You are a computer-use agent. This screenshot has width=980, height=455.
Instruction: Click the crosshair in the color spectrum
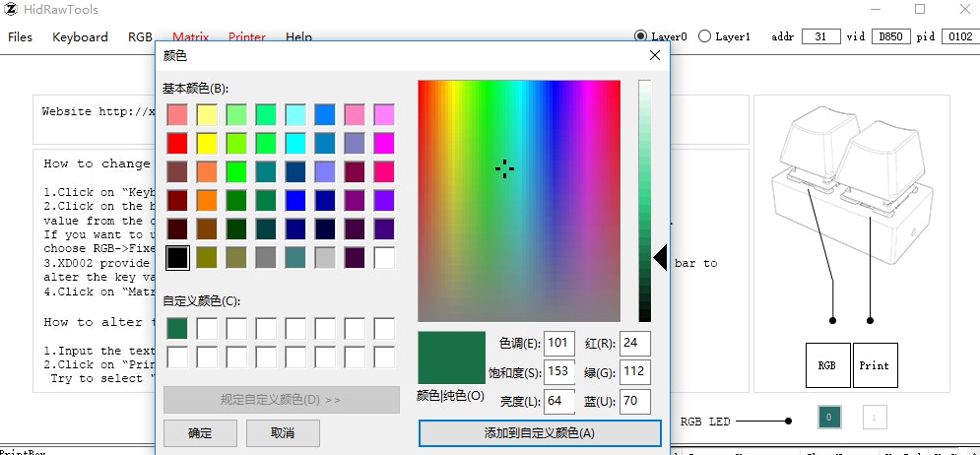(504, 168)
